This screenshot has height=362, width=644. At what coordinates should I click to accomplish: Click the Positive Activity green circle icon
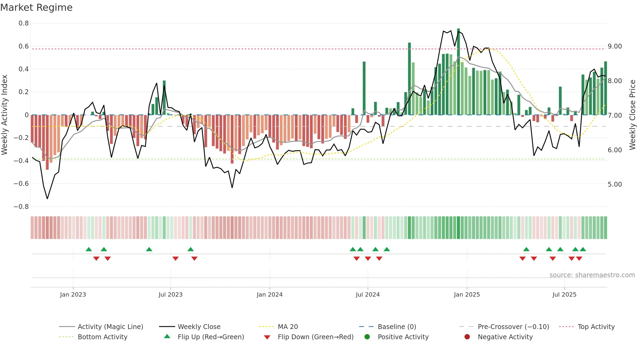pyautogui.click(x=367, y=337)
